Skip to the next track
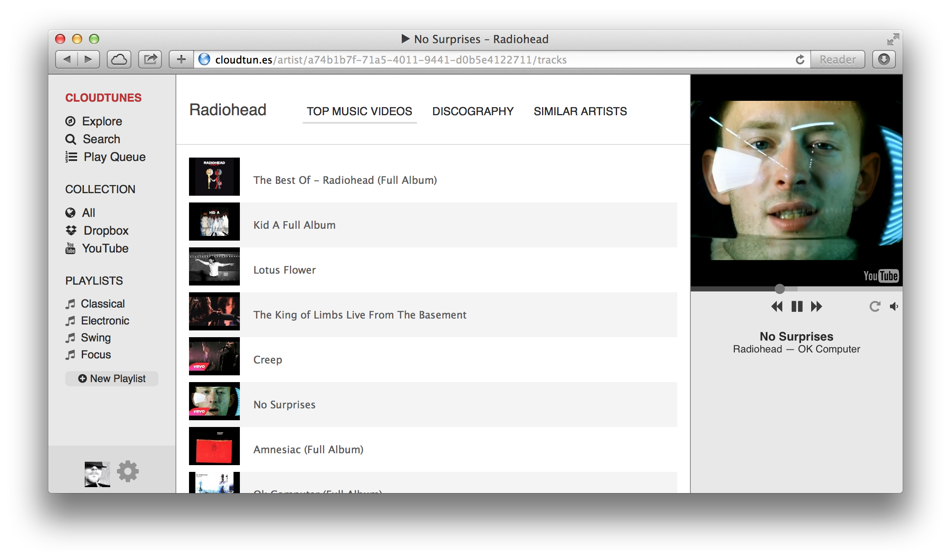This screenshot has width=951, height=560. (x=816, y=306)
